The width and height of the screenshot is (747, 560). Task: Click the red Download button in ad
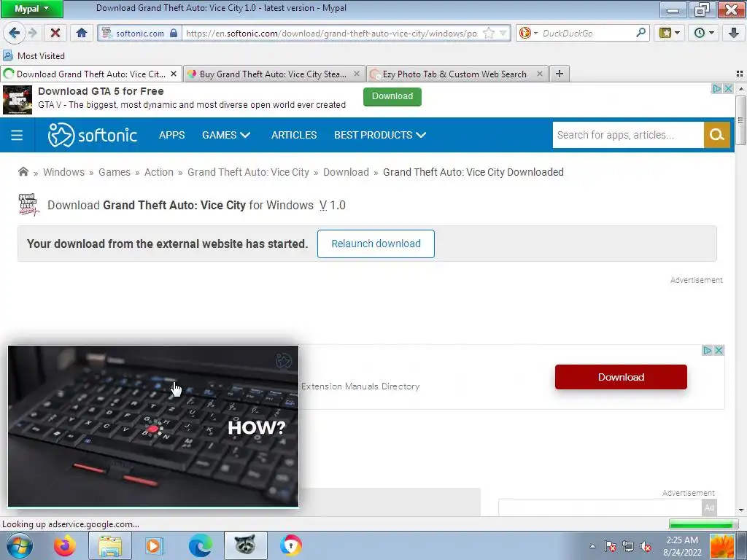[621, 377]
